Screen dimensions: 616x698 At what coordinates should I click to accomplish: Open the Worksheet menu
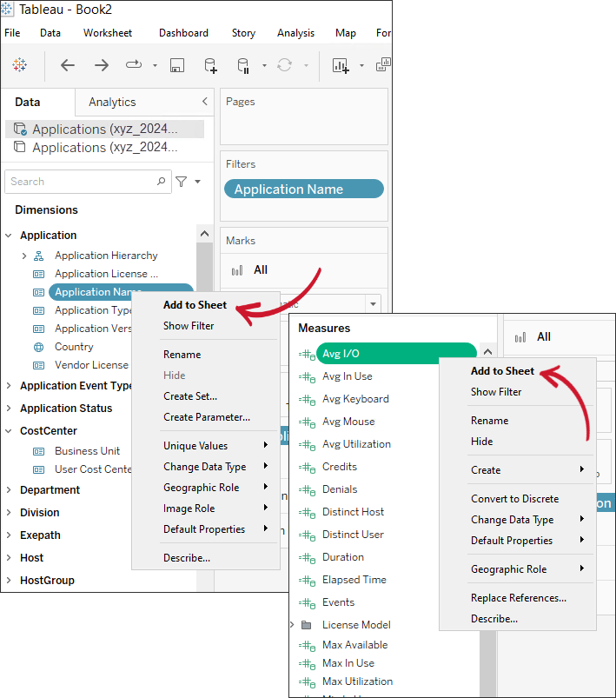pos(108,33)
